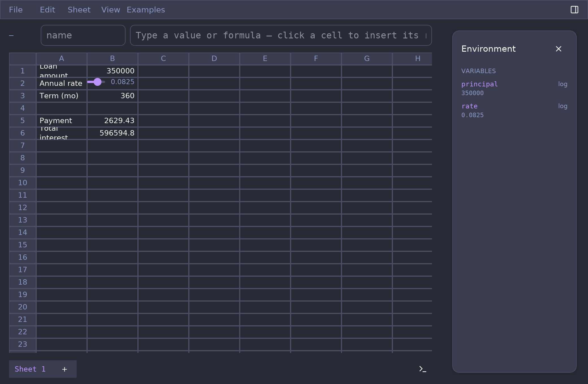Click the rate value 0.0825 in Environment

472,115
